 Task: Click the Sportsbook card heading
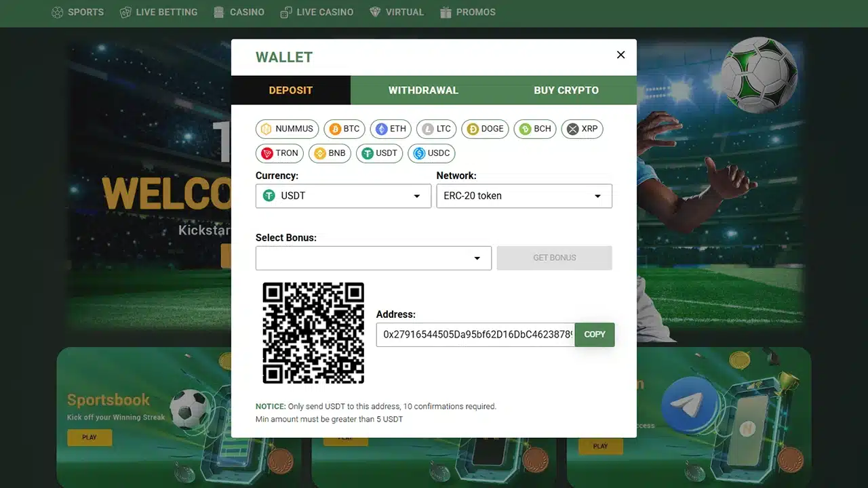point(108,400)
